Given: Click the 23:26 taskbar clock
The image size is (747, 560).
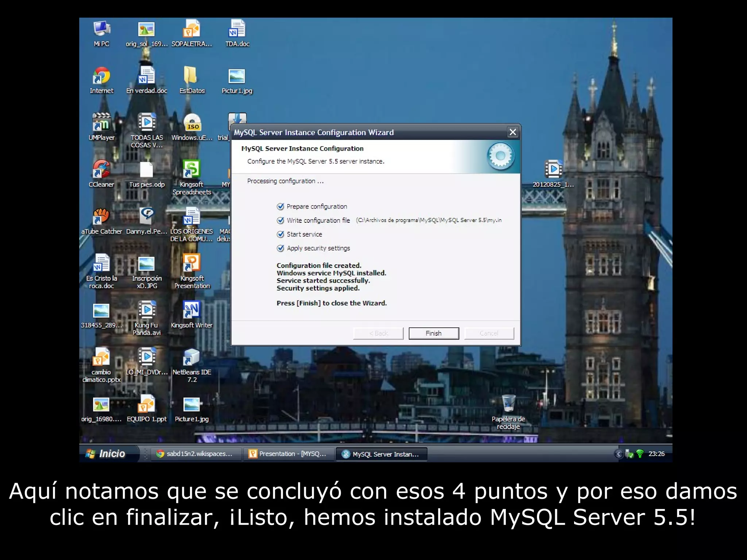Looking at the screenshot, I should pos(657,454).
